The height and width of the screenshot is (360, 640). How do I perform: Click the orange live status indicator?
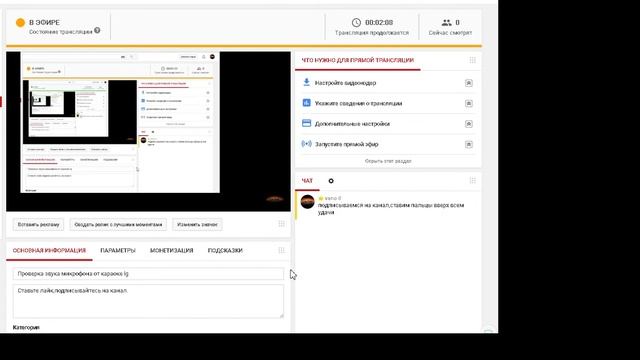[20, 22]
